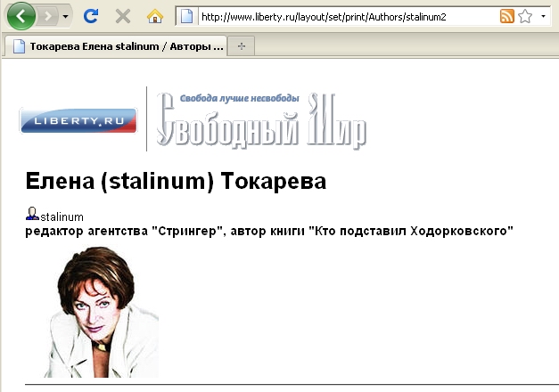Click the LIBERTY.RU logo banner
This screenshot has height=392, width=559.
pos(78,120)
